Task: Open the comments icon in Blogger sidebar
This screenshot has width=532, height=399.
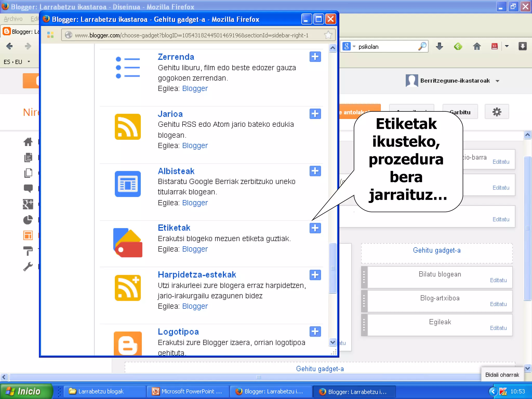Action: click(28, 189)
